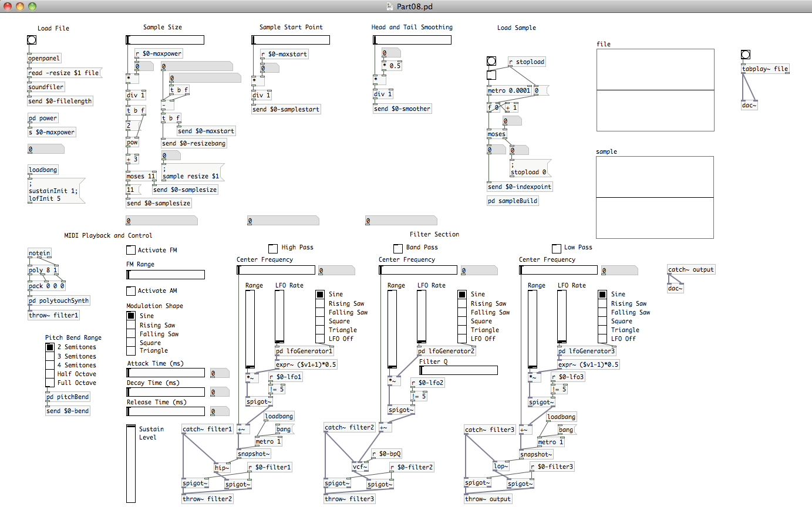Click the 'read -resize $1 file' message
The image size is (812, 507).
point(64,73)
